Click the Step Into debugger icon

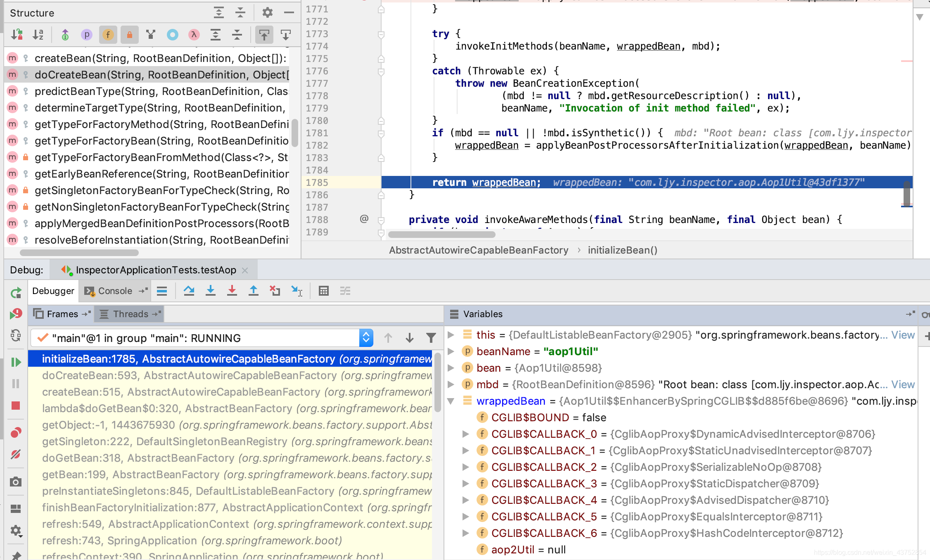[x=210, y=291]
